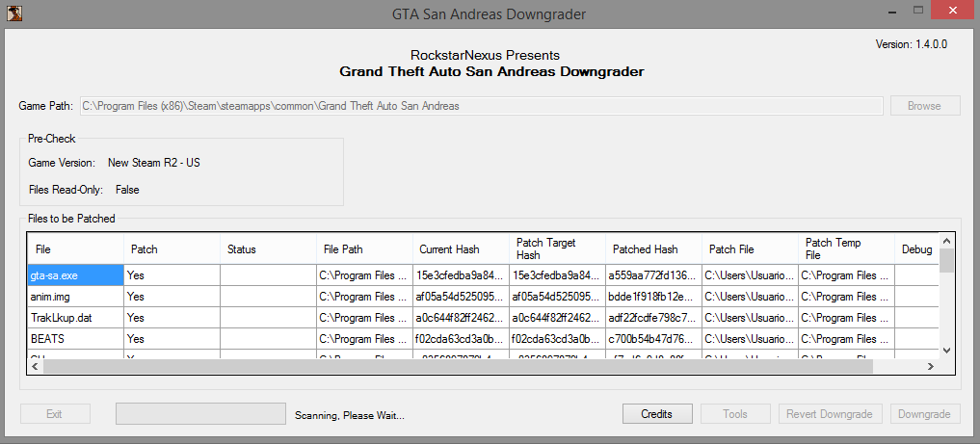Select the gta-sa.exe file row

tap(75, 275)
